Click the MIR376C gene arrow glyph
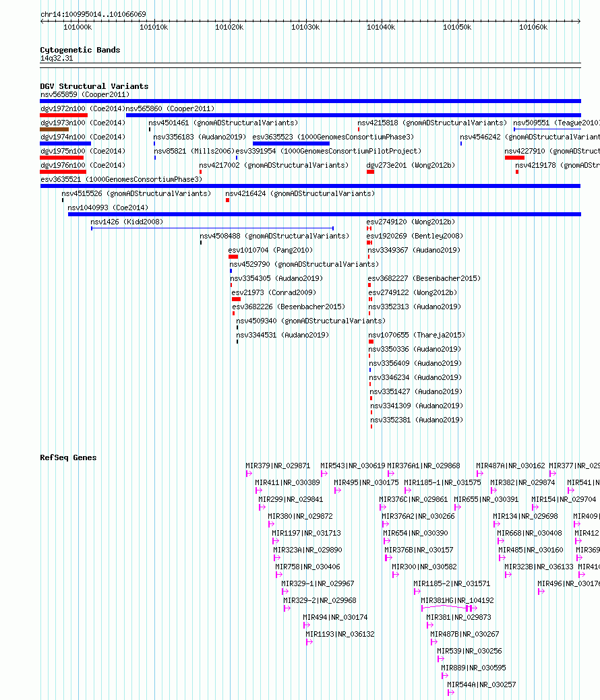Viewport: 600px width, 700px height. pyautogui.click(x=382, y=507)
